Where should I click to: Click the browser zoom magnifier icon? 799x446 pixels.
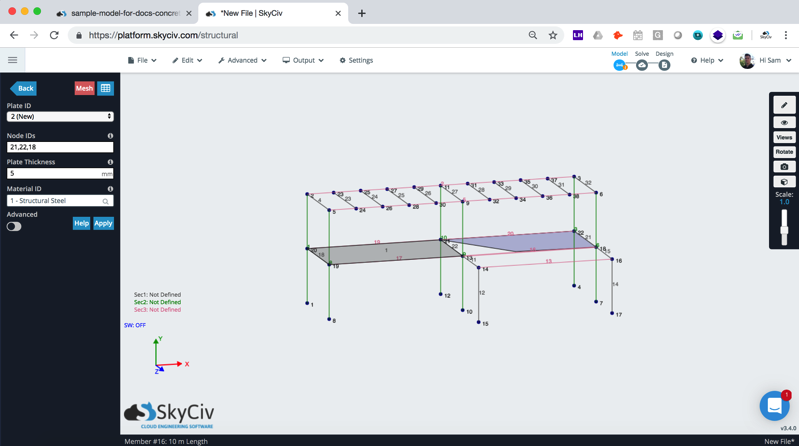tap(532, 35)
